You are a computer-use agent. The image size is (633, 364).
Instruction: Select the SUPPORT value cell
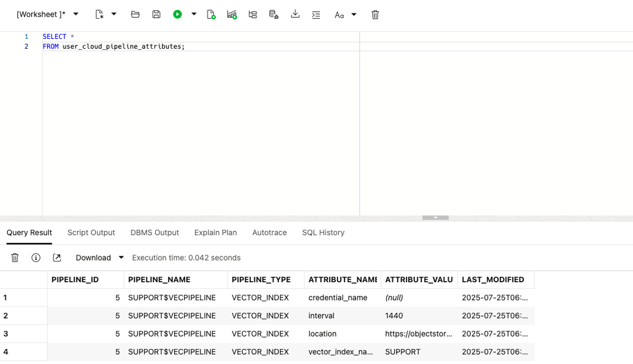(419, 352)
